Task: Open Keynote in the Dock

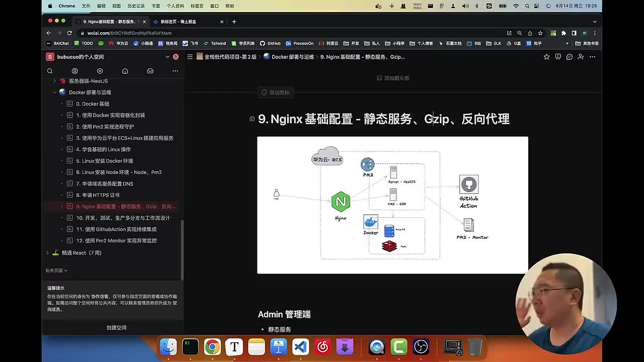Action: pyautogui.click(x=278, y=347)
